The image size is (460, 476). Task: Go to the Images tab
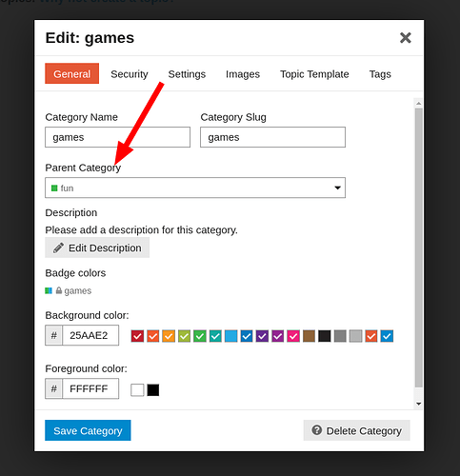click(x=243, y=74)
